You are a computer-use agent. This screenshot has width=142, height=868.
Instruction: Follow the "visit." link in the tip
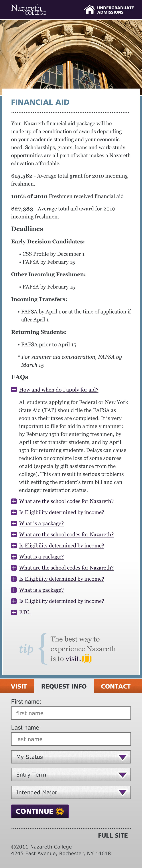click(73, 658)
